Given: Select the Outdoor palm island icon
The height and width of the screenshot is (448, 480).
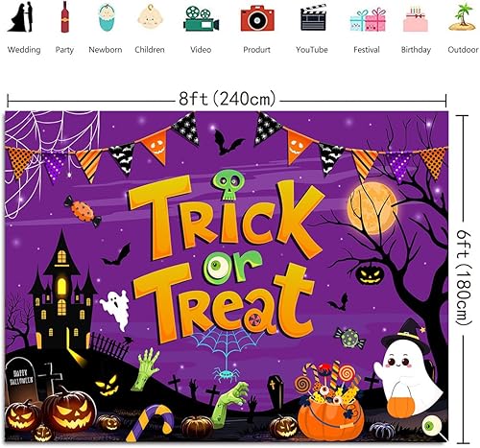Looking at the screenshot, I should [462, 17].
